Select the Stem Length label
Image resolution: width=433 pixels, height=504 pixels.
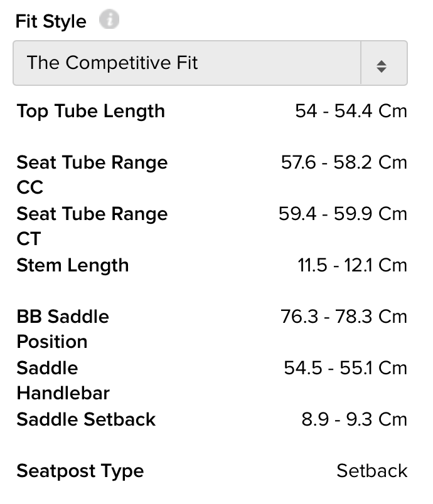73,266
